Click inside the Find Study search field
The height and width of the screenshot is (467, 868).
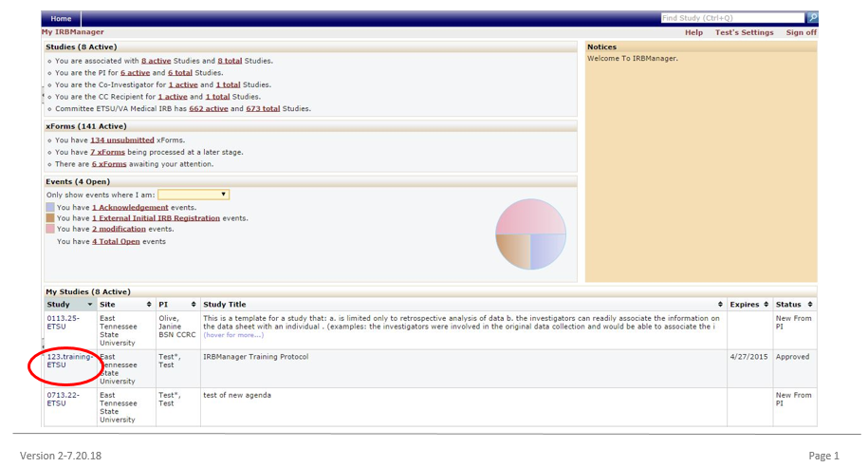pos(730,18)
